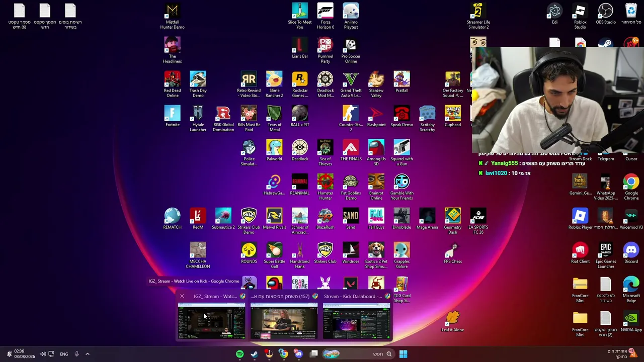Mute the microphone from the system tray
This screenshot has height=362, width=644.
click(x=76, y=354)
